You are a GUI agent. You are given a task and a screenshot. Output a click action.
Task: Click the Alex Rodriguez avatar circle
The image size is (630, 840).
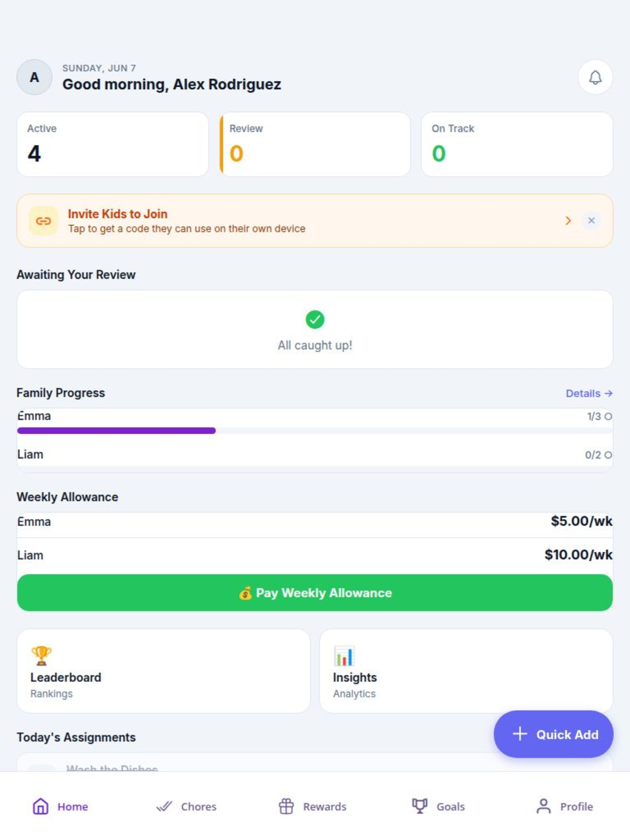34,77
